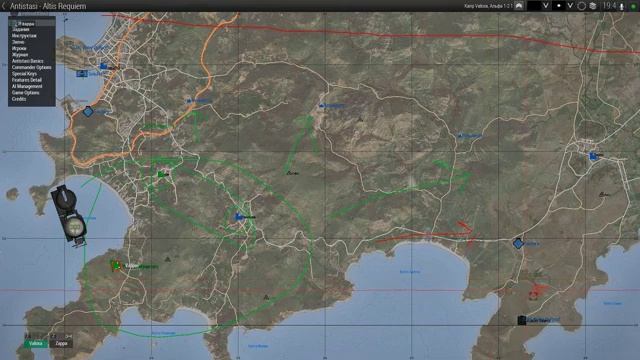
Task: Click the white dot indicator in top bar
Action: pos(559,6)
